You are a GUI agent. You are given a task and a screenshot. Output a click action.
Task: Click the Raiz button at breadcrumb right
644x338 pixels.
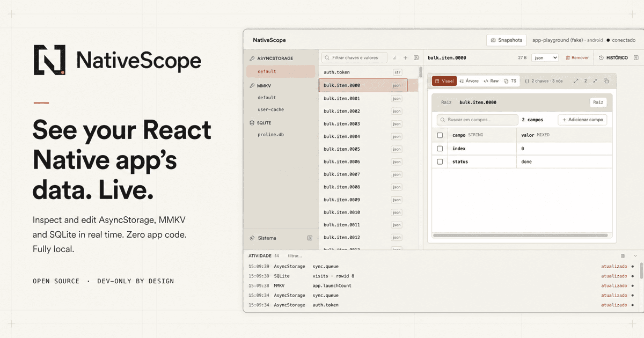click(x=598, y=102)
